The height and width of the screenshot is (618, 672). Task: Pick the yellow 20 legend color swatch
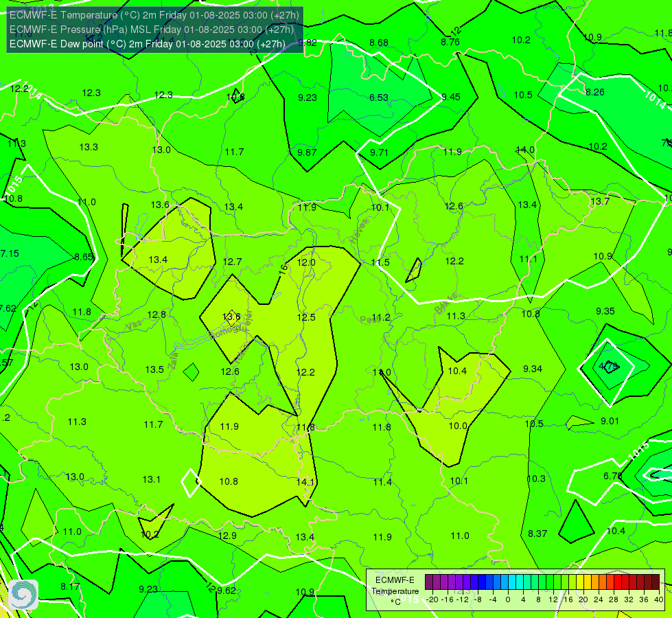coord(580,582)
